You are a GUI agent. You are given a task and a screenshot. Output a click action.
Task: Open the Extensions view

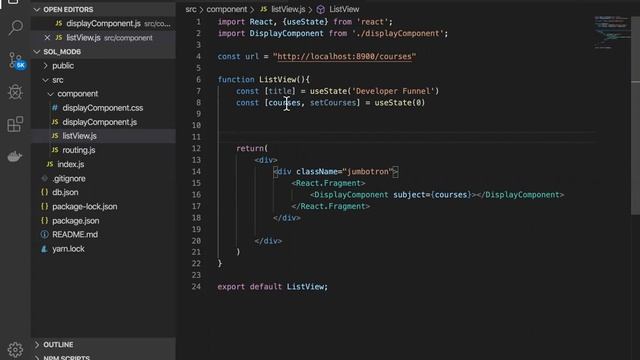[15, 124]
